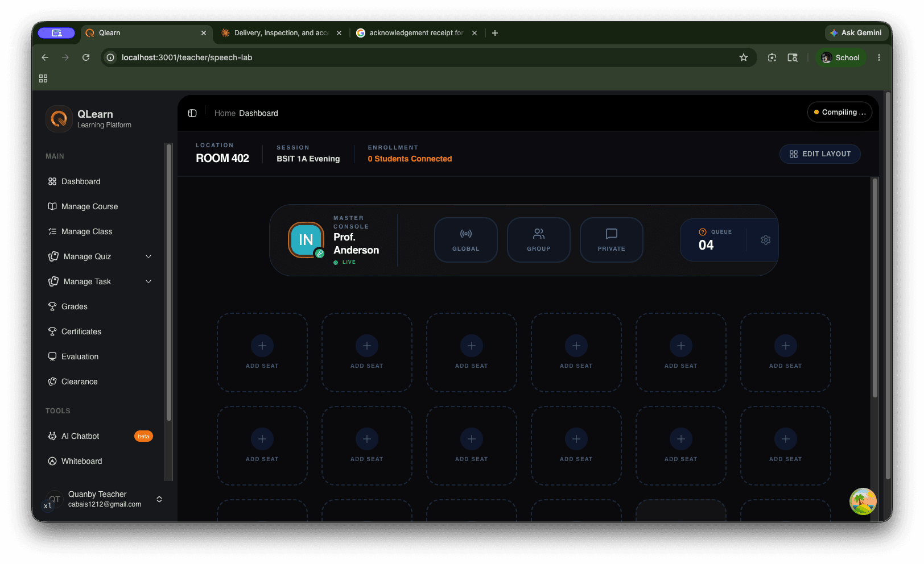
Task: Open Chrome three-dot menu
Action: 879,57
